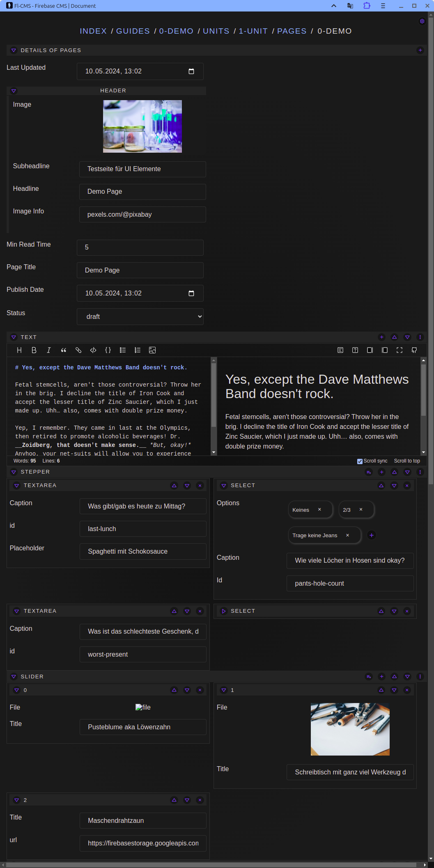Screen dimensions: 434x868
Task: Click Id field 'pants-hole-count'
Action: click(350, 583)
